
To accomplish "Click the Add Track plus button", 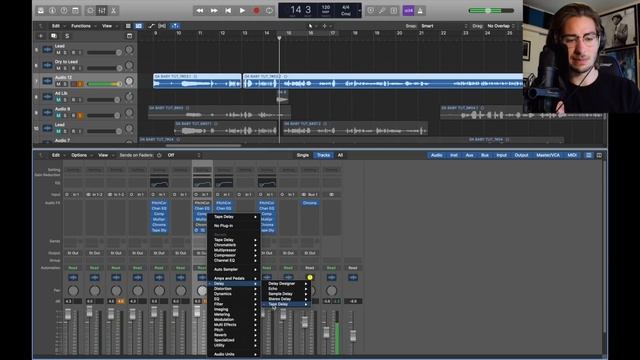I will [41, 36].
